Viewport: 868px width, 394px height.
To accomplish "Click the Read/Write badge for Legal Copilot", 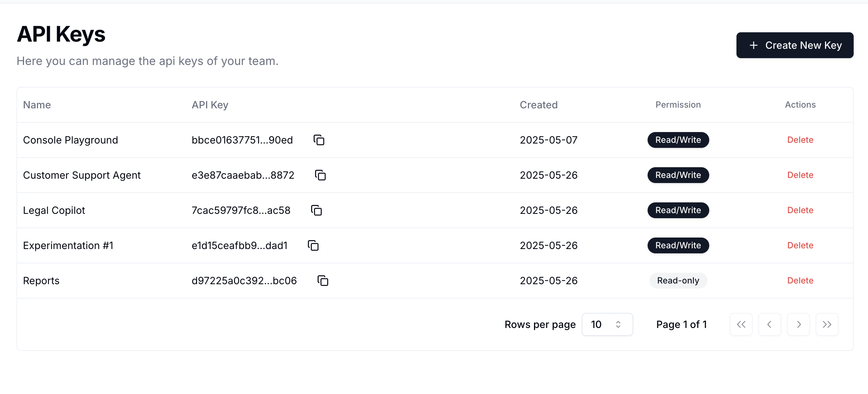I will [678, 210].
